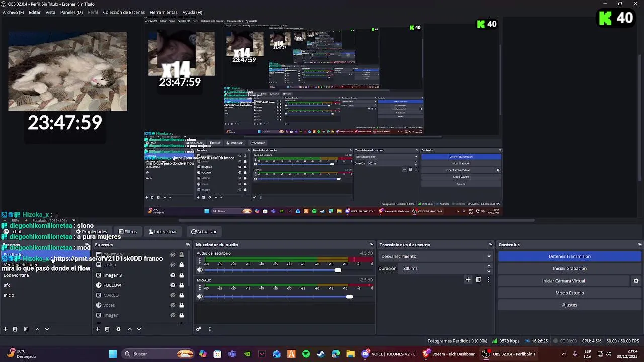The width and height of the screenshot is (644, 362).
Task: Show the MARCO source eye toggle
Action: (173, 295)
